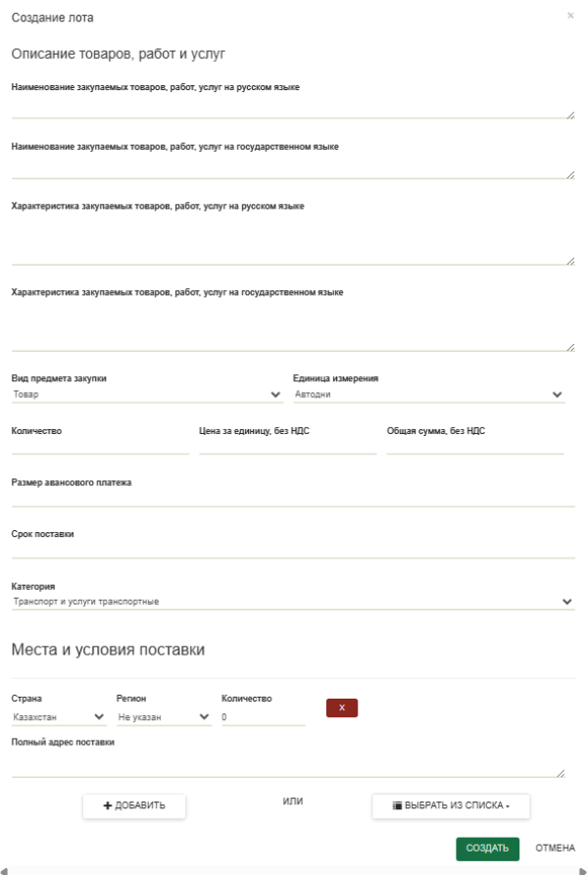
Task: Open the ВЫБРАТЬ ИЗ СПИСКА dropdown button
Action: click(451, 805)
